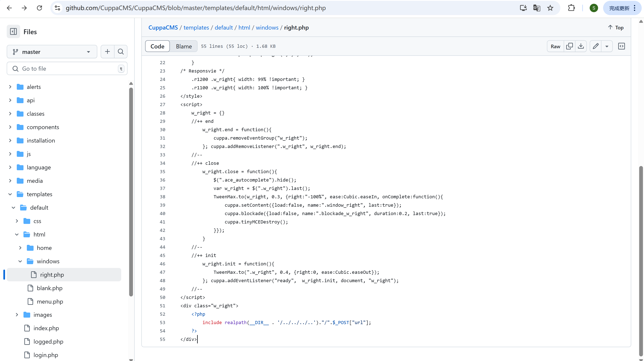The height and width of the screenshot is (361, 644).
Task: Reload the page
Action: point(39,8)
